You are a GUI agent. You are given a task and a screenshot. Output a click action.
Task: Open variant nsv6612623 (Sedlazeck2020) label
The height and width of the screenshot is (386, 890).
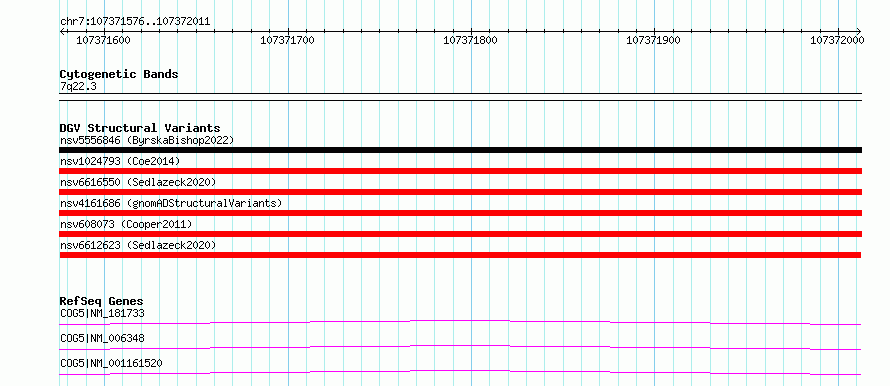(x=138, y=245)
